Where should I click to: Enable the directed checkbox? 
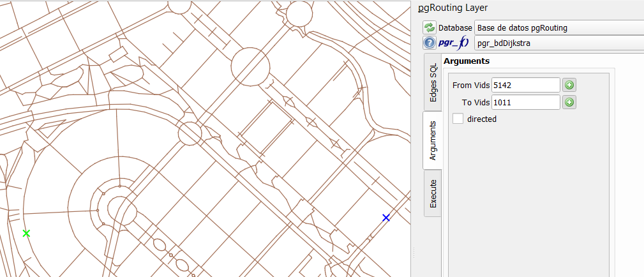click(x=458, y=119)
